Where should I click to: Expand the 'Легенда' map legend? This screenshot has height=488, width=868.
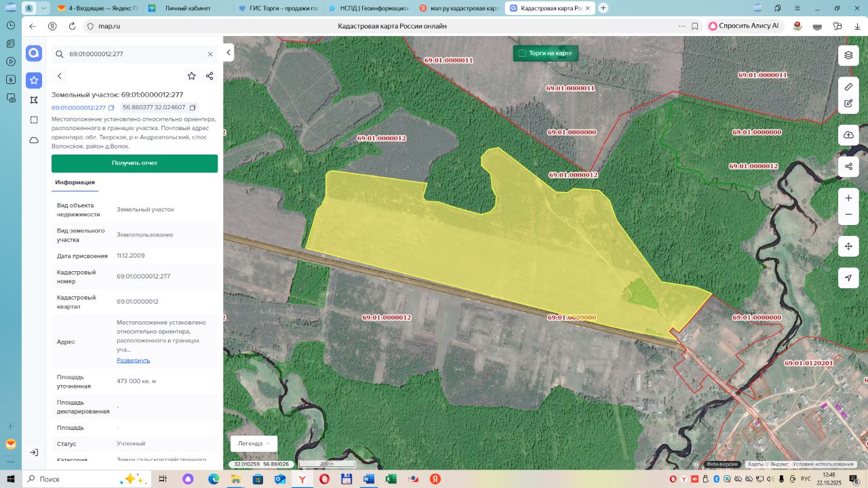click(x=254, y=443)
